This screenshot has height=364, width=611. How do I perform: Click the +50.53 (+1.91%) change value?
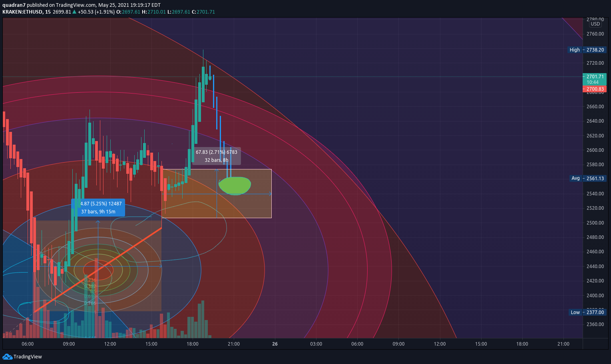pos(96,12)
